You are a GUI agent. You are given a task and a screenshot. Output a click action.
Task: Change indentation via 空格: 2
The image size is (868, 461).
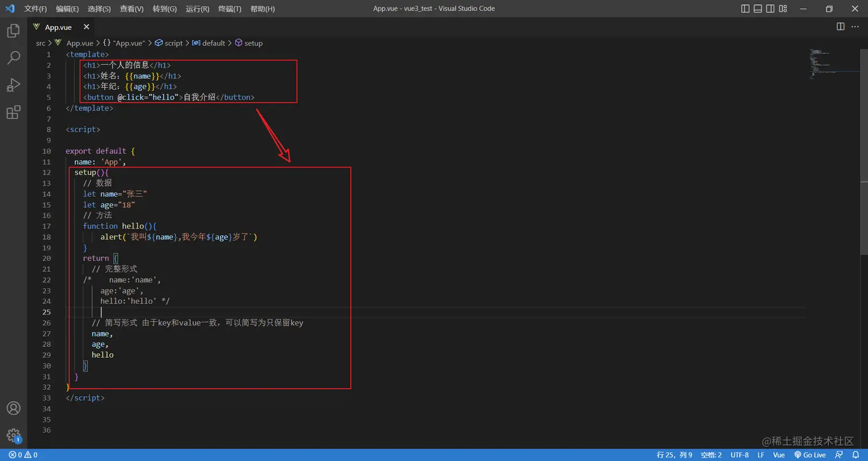click(x=711, y=455)
